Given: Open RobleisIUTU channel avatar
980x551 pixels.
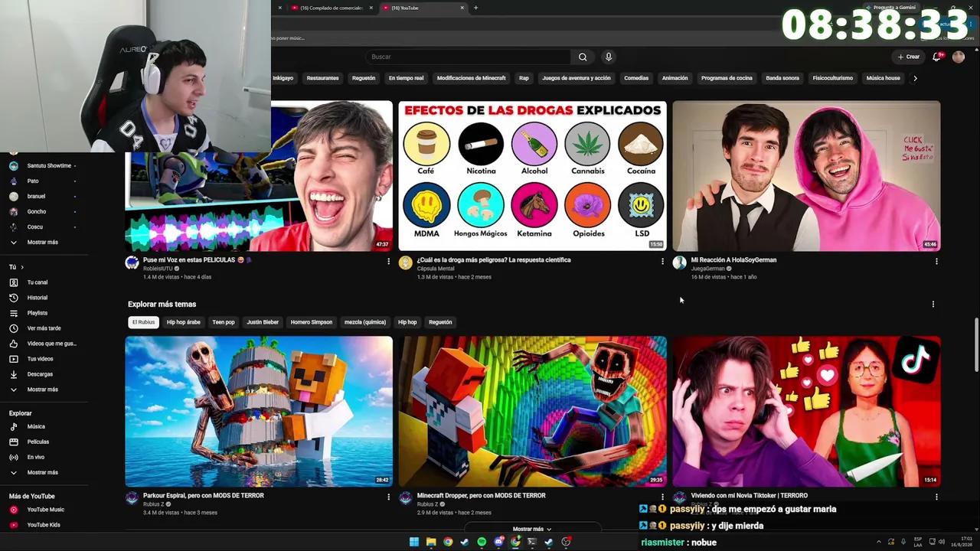Looking at the screenshot, I should [132, 263].
